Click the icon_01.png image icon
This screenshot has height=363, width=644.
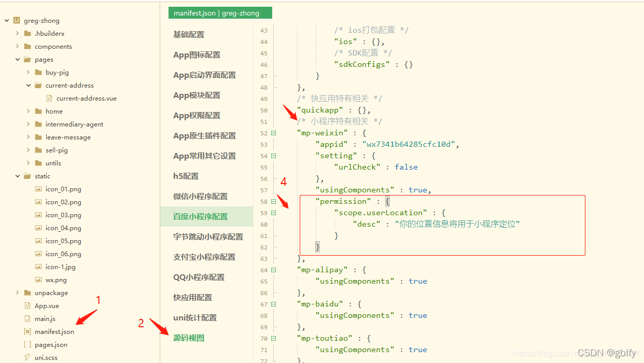[x=38, y=189]
